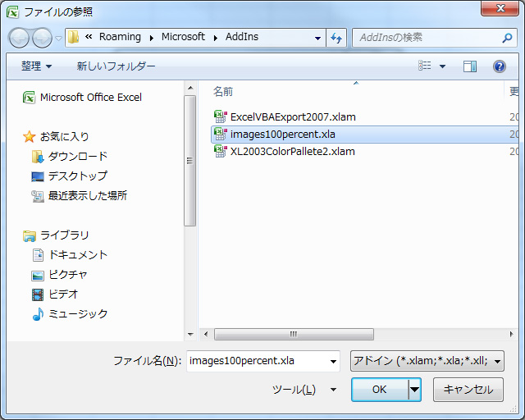525x420 pixels.
Task: Click the change view icon
Action: 424,66
